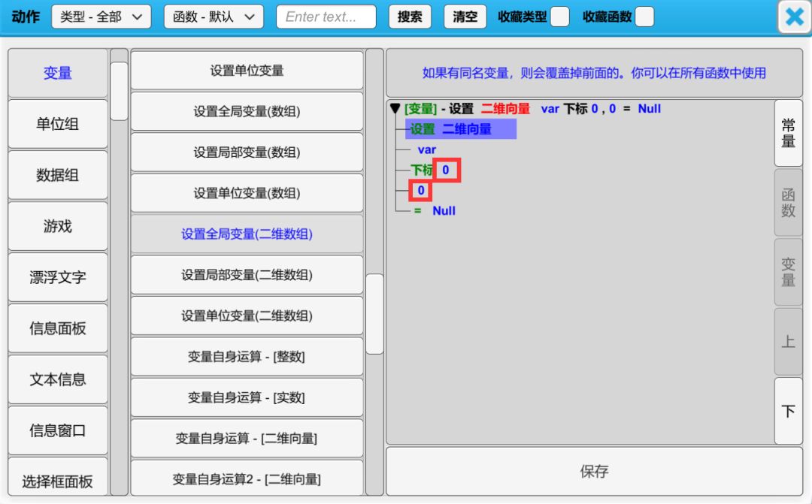Move the parameter down with 下

coord(788,412)
